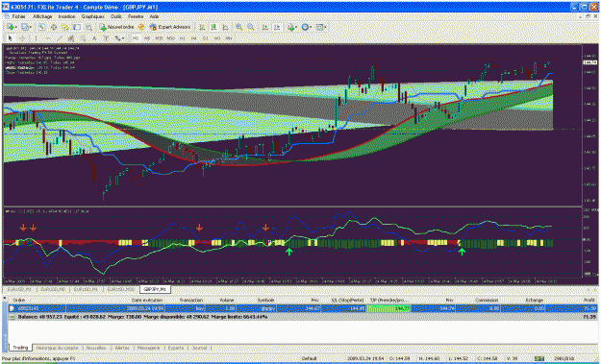601x364 pixels.
Task: Switch chart to candlesticks
Action: [x=213, y=27]
